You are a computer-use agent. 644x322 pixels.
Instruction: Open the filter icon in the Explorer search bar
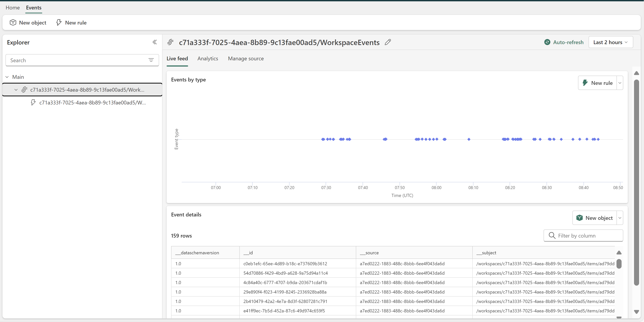pos(151,60)
